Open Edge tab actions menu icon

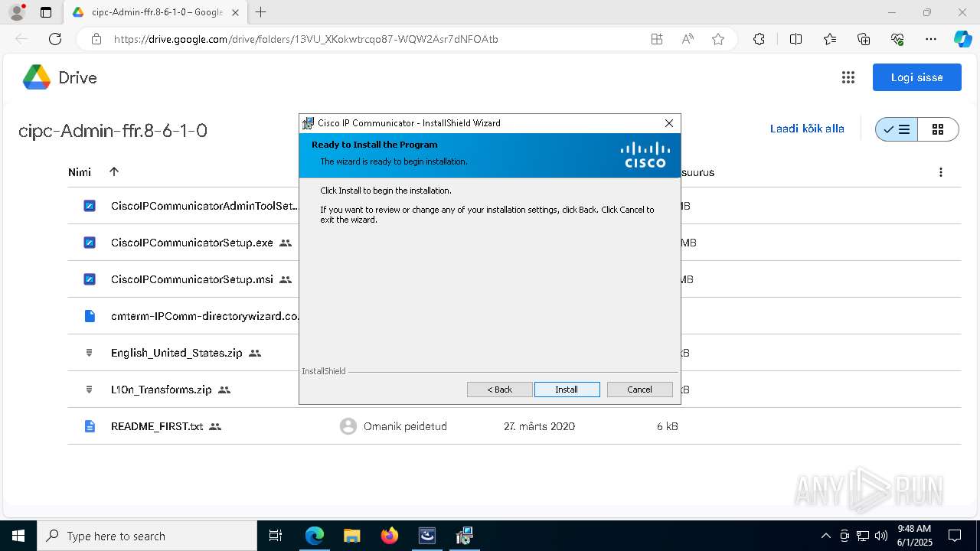(x=46, y=12)
